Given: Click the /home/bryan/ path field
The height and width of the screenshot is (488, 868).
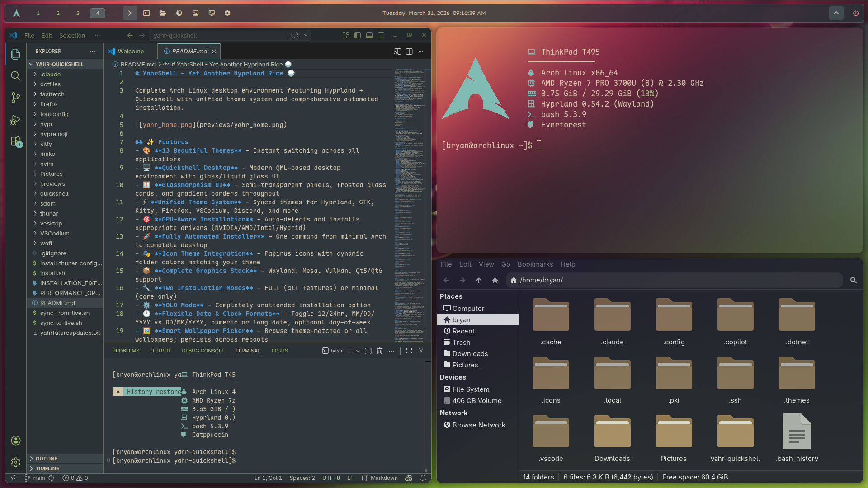Looking at the screenshot, I should tap(674, 280).
